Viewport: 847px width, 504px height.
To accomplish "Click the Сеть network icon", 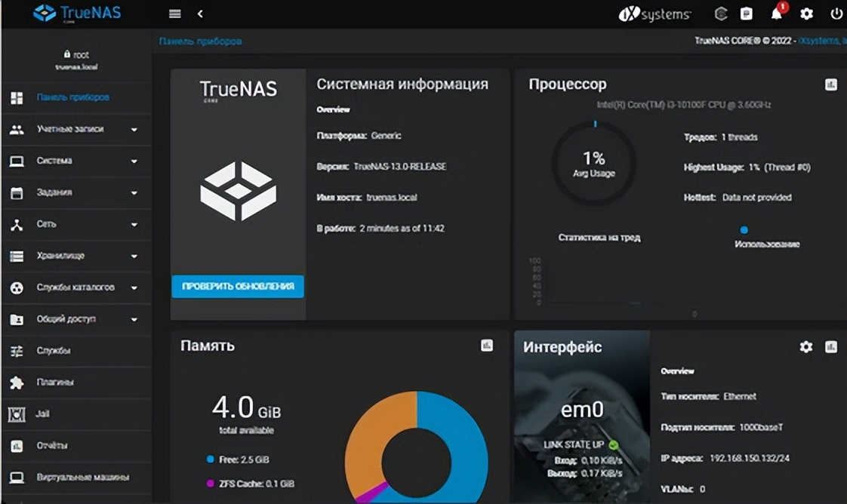I will (17, 225).
